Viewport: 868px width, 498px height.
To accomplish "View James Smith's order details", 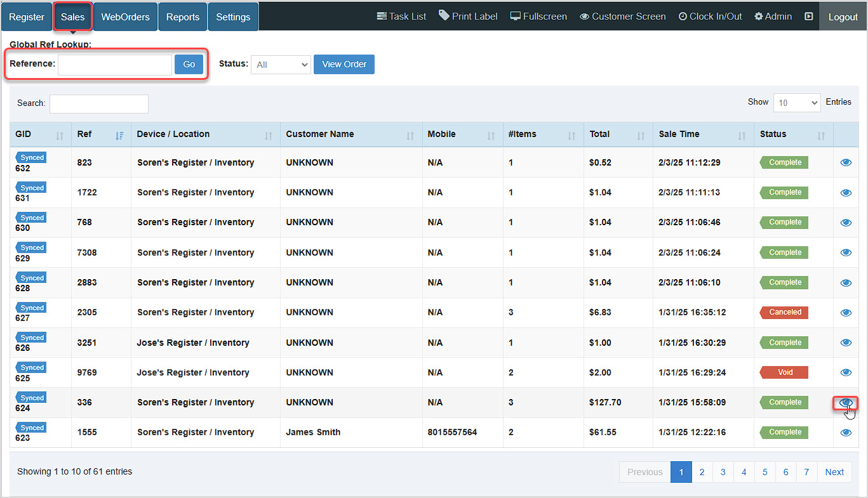I will coord(846,432).
